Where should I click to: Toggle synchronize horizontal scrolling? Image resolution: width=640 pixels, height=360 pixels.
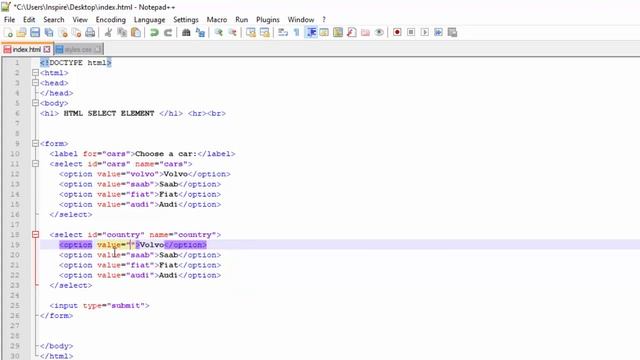(x=264, y=33)
